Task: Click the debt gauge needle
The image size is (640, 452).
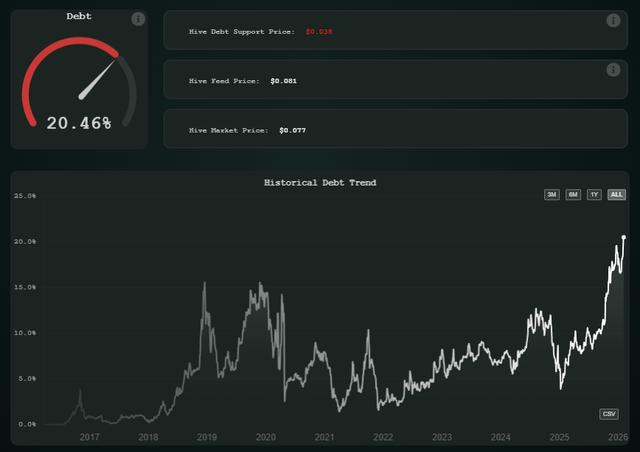Action: pos(97,81)
